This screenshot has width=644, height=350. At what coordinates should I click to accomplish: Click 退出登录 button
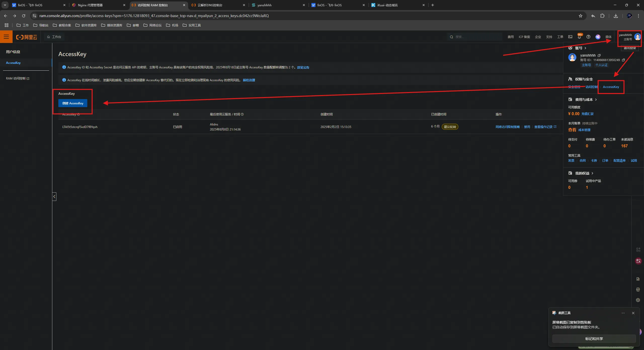(x=630, y=48)
